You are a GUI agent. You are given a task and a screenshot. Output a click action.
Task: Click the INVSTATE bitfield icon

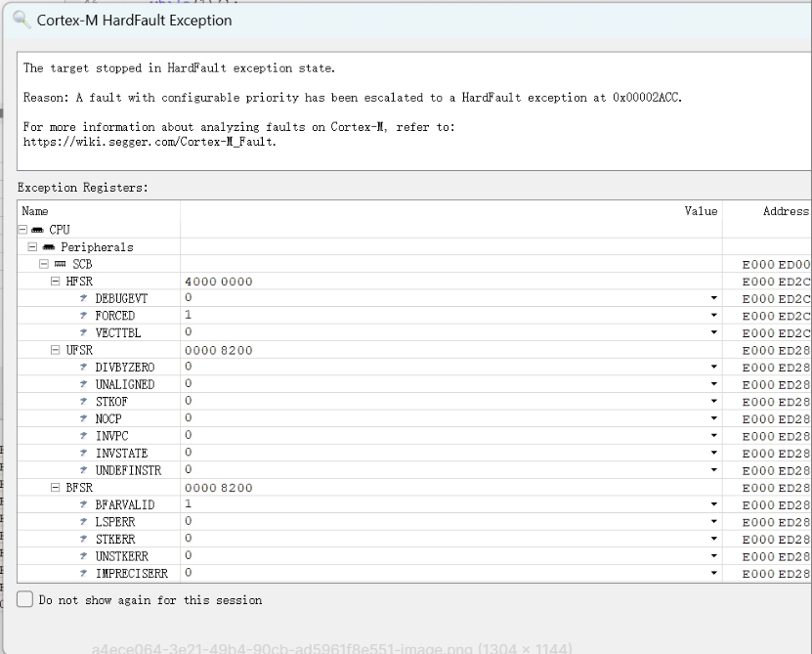[84, 453]
